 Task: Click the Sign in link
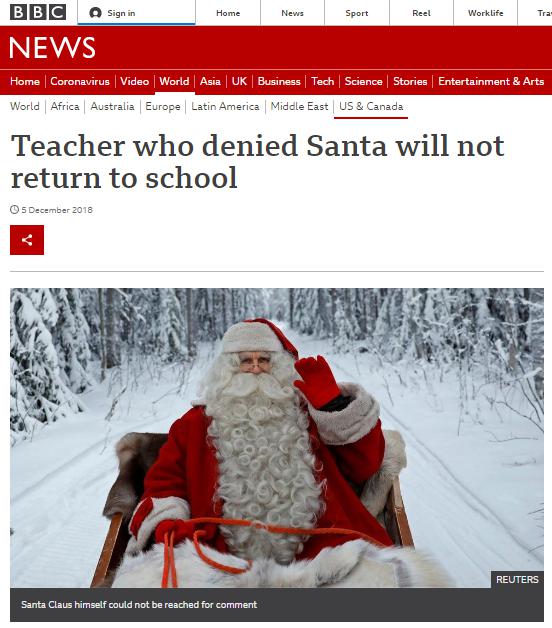121,13
